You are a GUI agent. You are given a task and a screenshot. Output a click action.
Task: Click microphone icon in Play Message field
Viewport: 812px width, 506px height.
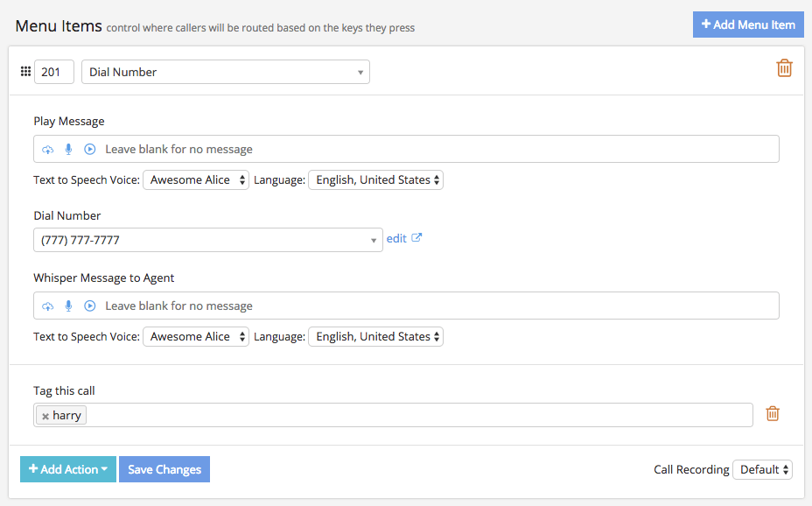point(68,150)
